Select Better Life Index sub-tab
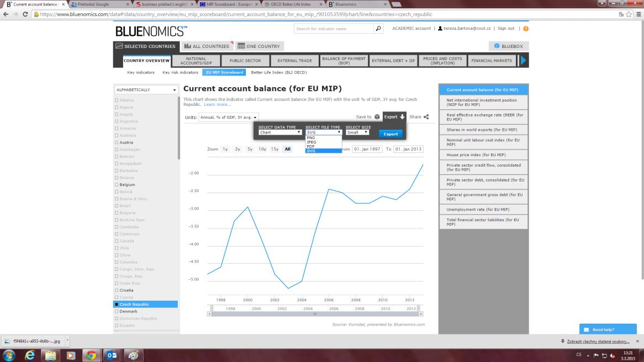The height and width of the screenshot is (362, 644). (x=279, y=72)
